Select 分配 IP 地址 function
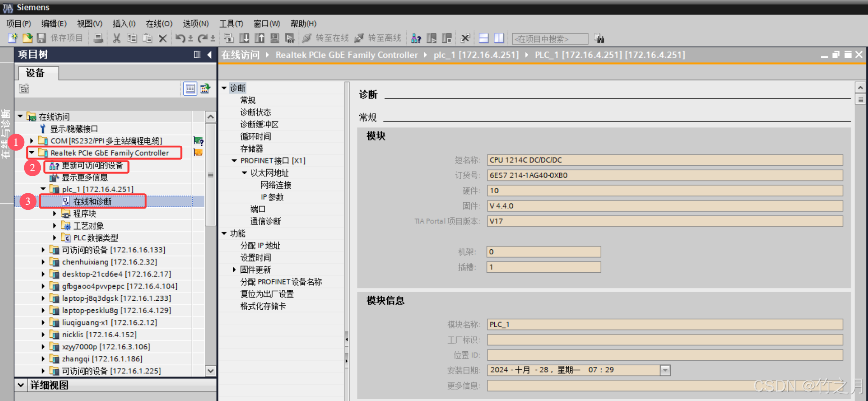 (x=260, y=246)
